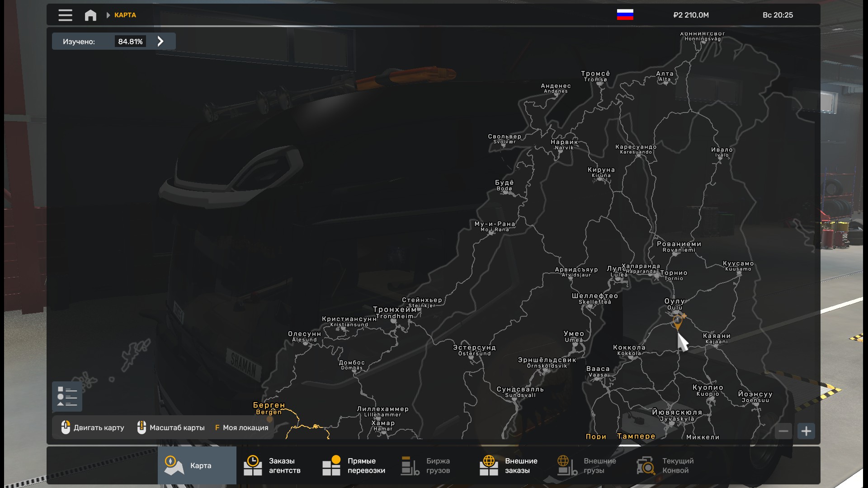Open Заказы агентств tab
Image resolution: width=868 pixels, height=488 pixels.
point(275,465)
